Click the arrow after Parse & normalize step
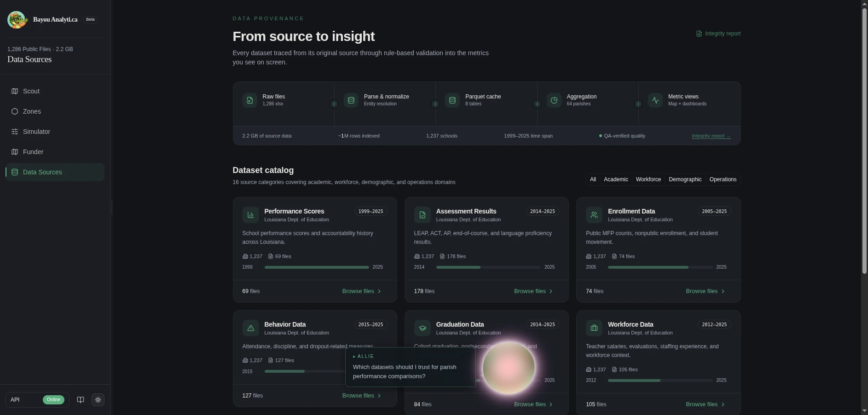Image resolution: width=868 pixels, height=415 pixels. coord(435,104)
